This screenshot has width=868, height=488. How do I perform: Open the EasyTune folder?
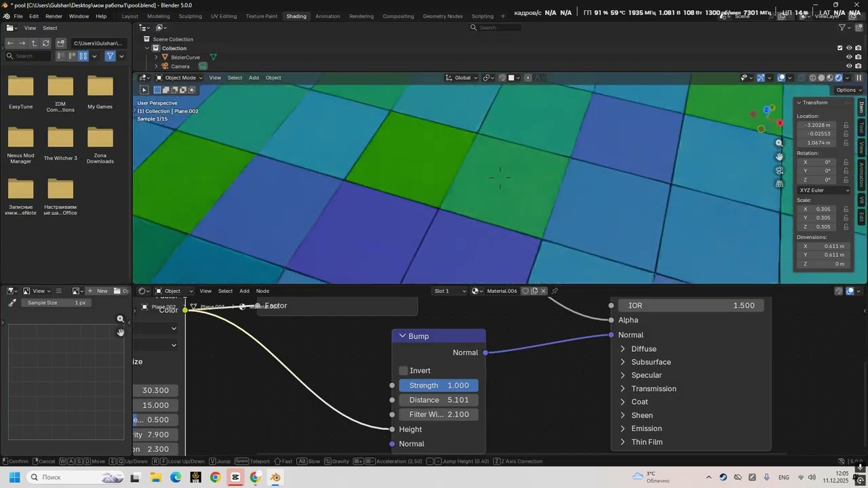click(20, 92)
